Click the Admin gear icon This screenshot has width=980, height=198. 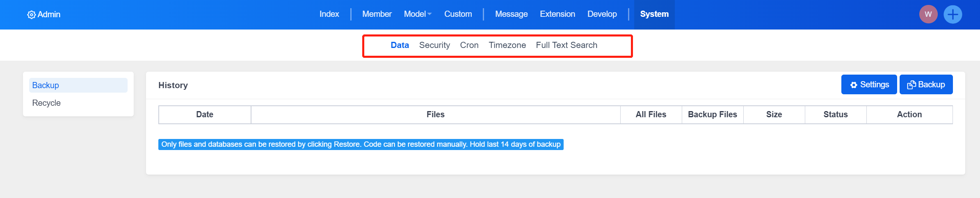click(x=31, y=15)
